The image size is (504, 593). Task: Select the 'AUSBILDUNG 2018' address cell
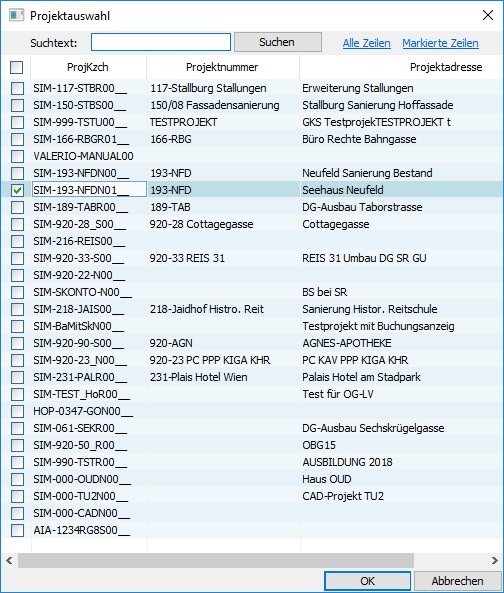click(x=402, y=462)
